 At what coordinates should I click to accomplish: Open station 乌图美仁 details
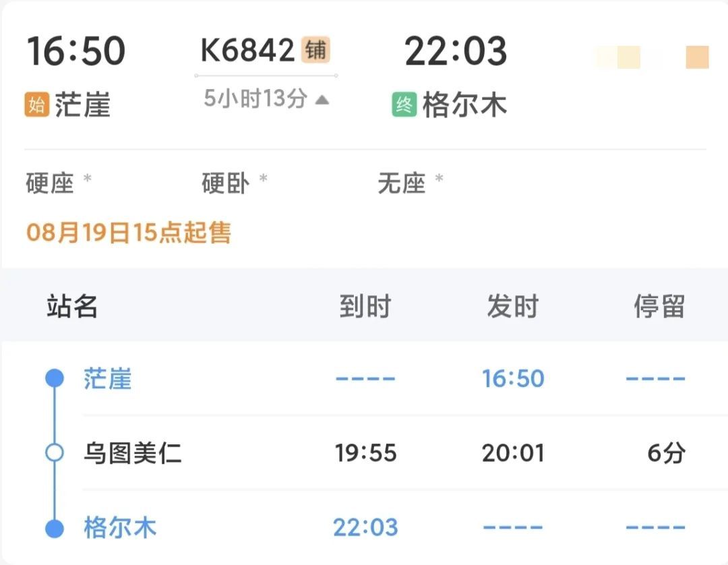(132, 453)
